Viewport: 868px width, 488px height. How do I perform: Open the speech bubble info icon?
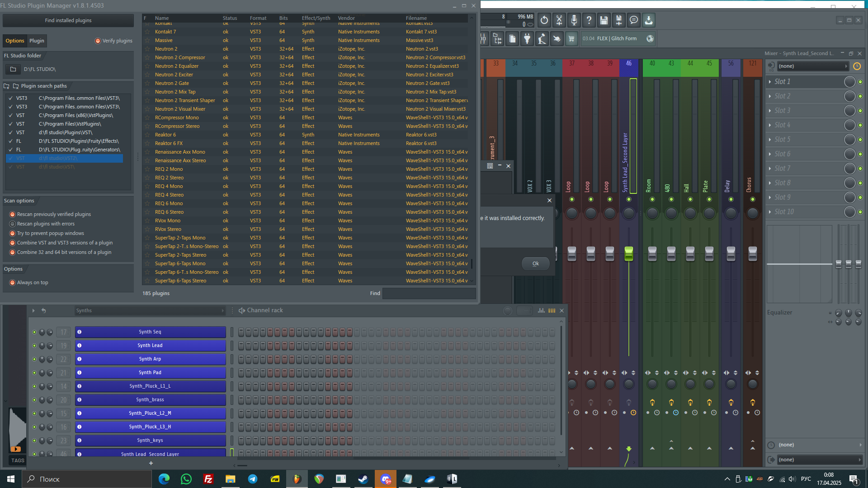tap(634, 20)
